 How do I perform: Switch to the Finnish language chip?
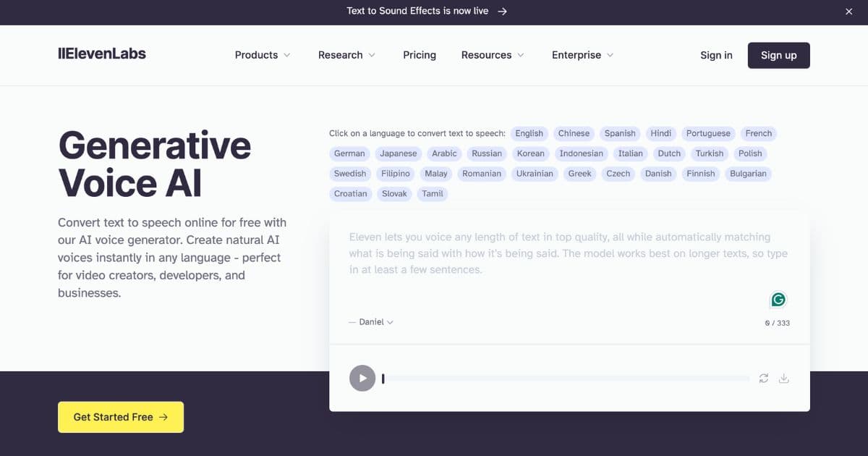(x=701, y=174)
